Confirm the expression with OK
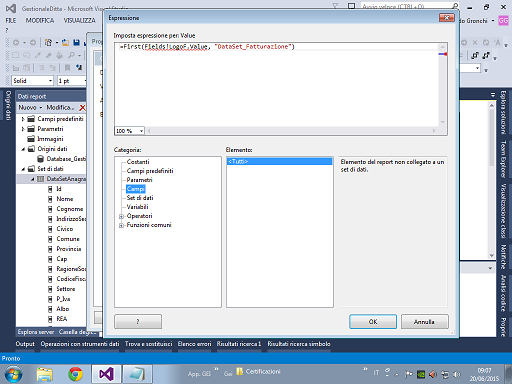512x384 pixels. click(373, 322)
